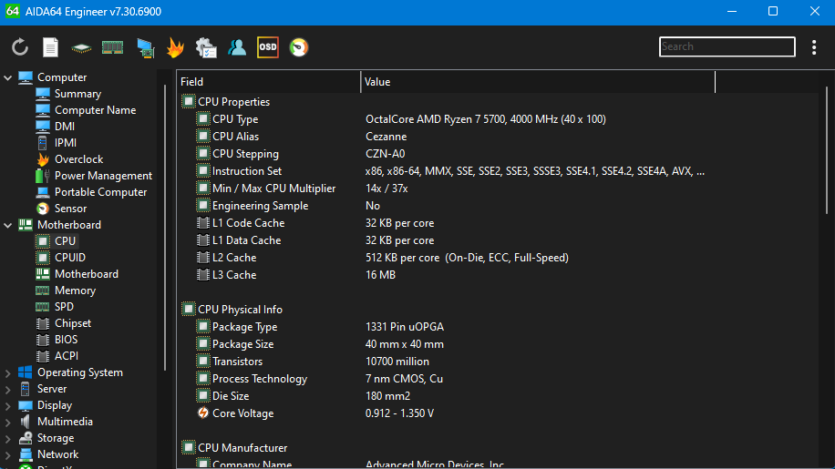This screenshot has width=835, height=469.
Task: Select the Instruction Set row
Action: pos(498,171)
